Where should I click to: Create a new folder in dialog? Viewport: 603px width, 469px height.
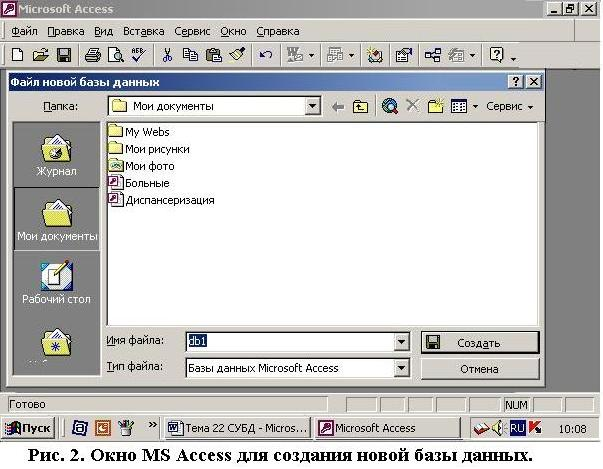click(435, 106)
